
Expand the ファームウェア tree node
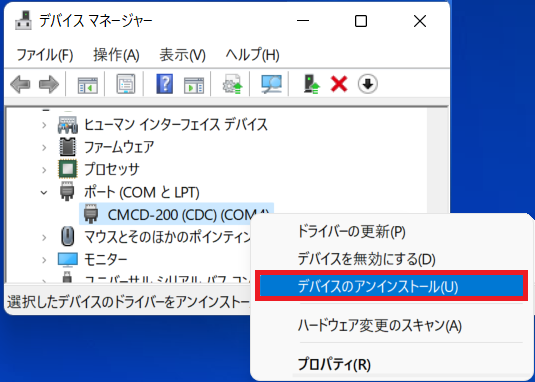(x=44, y=147)
